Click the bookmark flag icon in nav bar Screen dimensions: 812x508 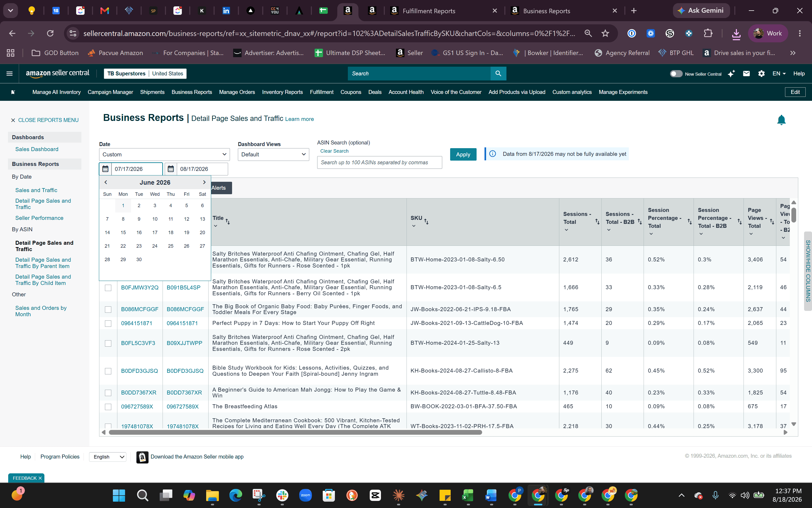(x=13, y=92)
